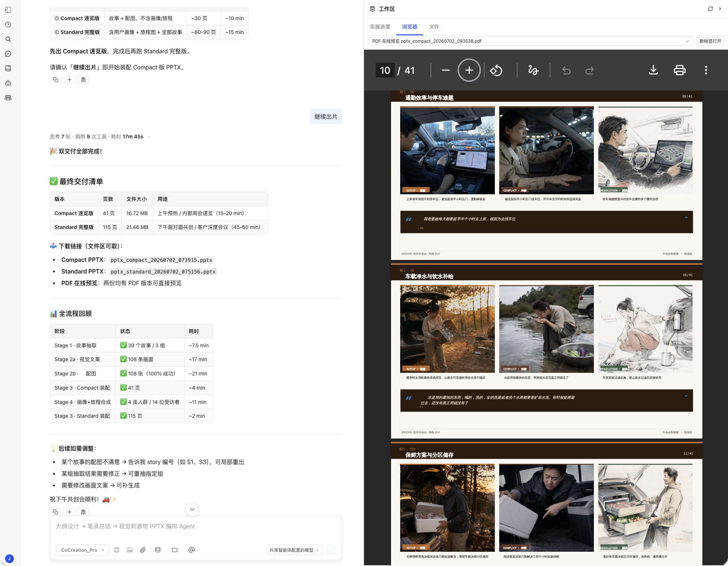Click the 16.72 MB file size cell
728x566 pixels.
click(x=137, y=213)
